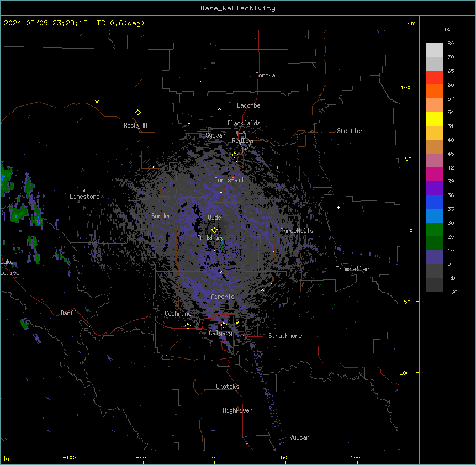The height and width of the screenshot is (465, 476).
Task: Click the Vulcan city label
Action: click(299, 437)
